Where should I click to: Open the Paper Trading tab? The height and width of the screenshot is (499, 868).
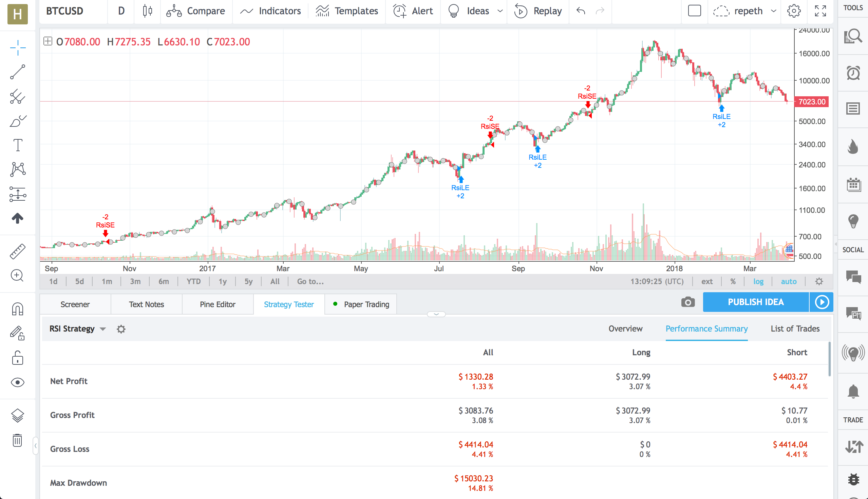click(x=361, y=304)
